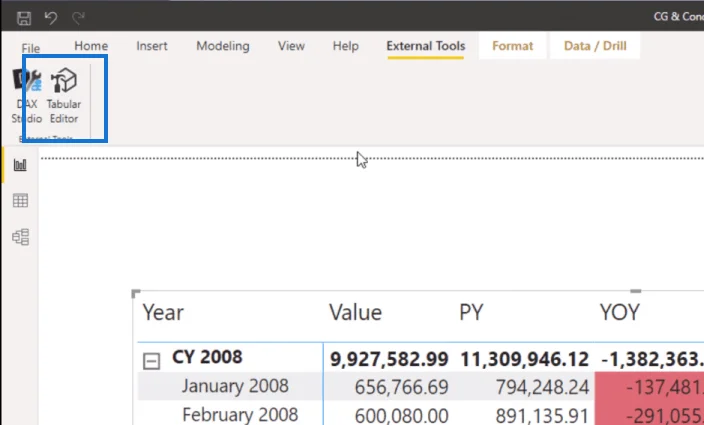Open the Data / Drill tab
Viewport: 704px width, 425px height.
[x=595, y=46]
